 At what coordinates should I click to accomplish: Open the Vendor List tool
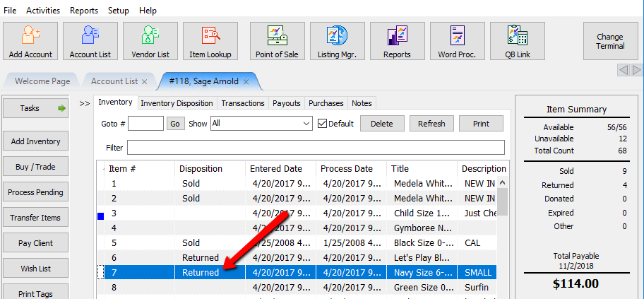[x=150, y=41]
